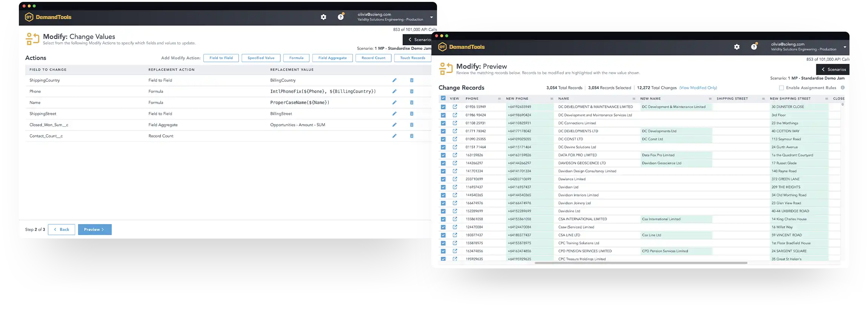Open record view for DC DEVELOPMENT & MAINTENANCE LIMITED
The image size is (868, 313).
click(x=455, y=107)
